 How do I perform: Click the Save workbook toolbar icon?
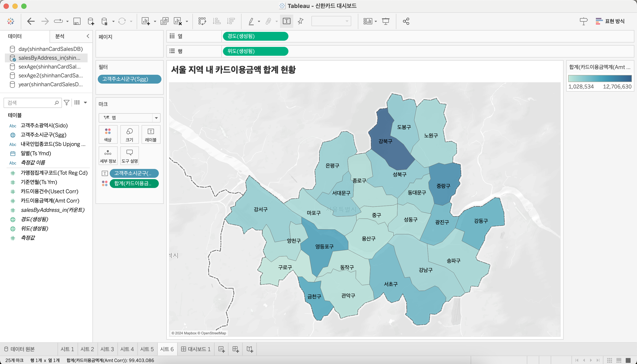click(77, 21)
